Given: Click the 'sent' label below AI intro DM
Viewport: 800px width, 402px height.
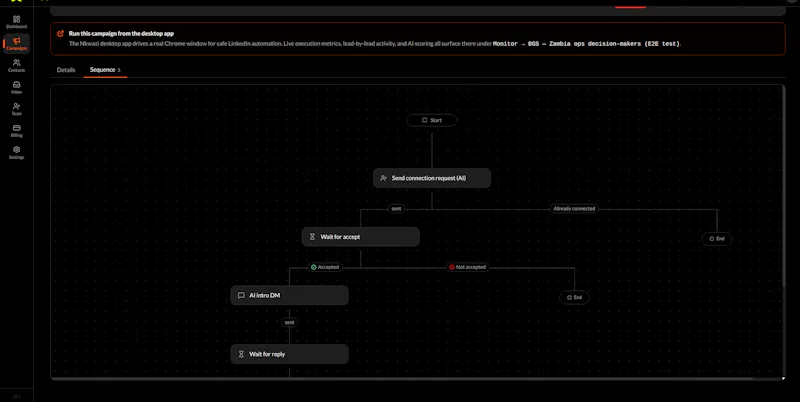Looking at the screenshot, I should click(289, 322).
